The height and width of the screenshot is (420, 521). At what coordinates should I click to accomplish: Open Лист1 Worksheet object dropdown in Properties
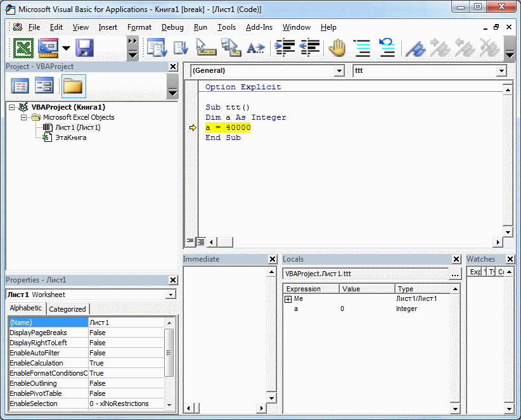point(170,295)
